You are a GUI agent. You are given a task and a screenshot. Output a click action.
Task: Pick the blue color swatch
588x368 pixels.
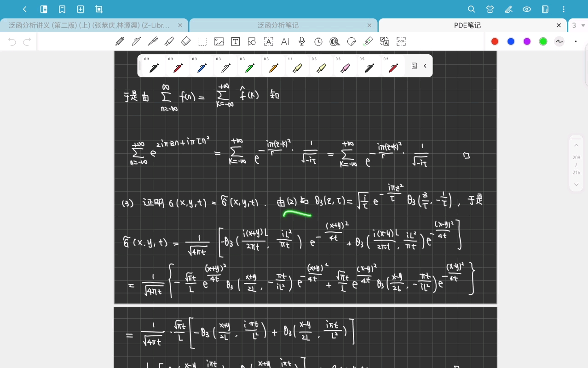(511, 41)
